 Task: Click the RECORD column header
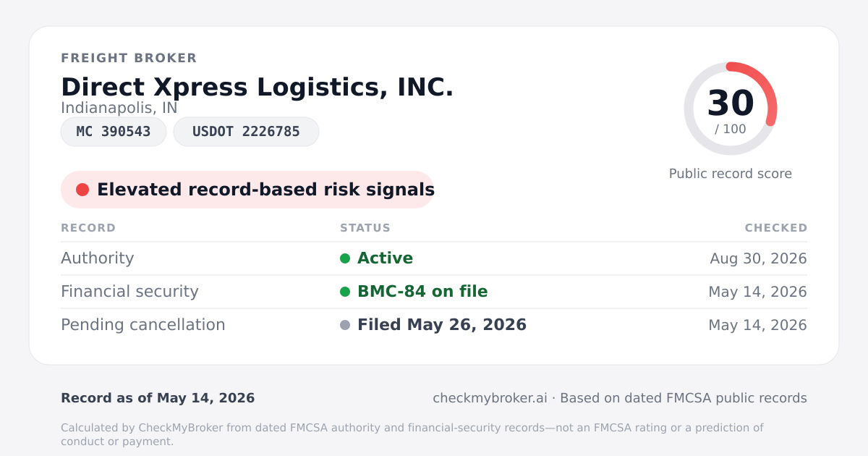tap(88, 228)
